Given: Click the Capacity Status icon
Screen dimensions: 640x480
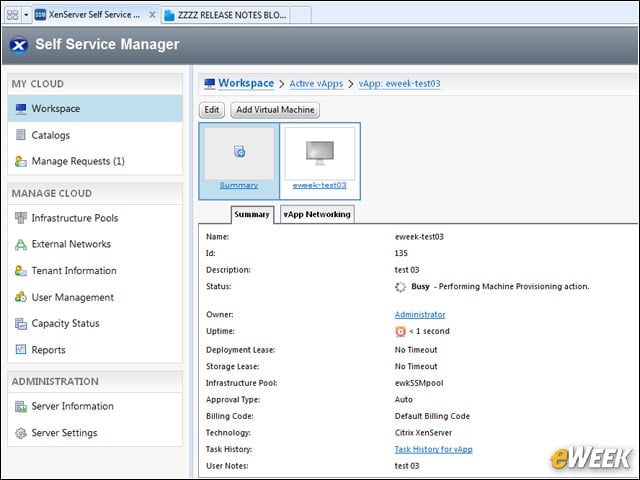Looking at the screenshot, I should pos(20,323).
